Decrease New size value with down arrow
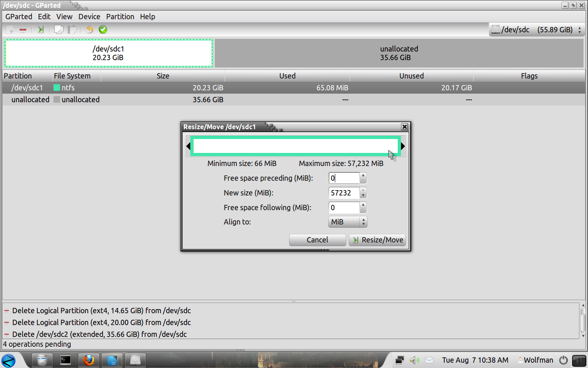The width and height of the screenshot is (588, 368). click(x=363, y=195)
